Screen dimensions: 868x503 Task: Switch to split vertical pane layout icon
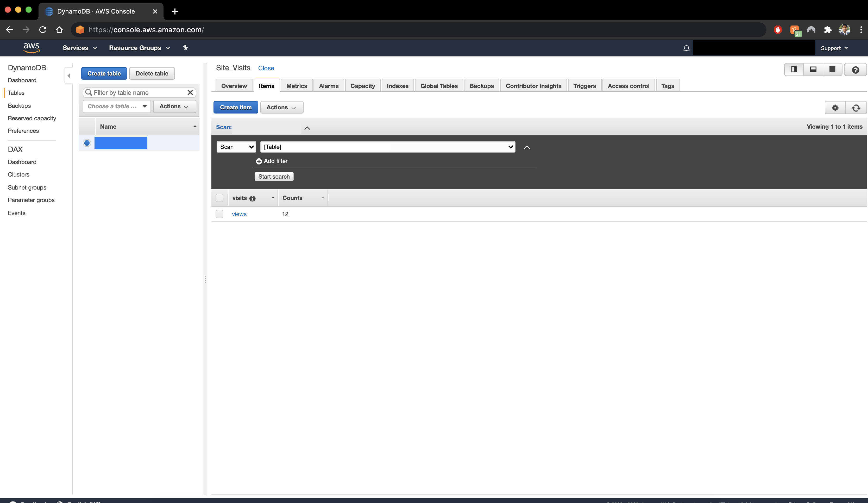[x=794, y=70]
